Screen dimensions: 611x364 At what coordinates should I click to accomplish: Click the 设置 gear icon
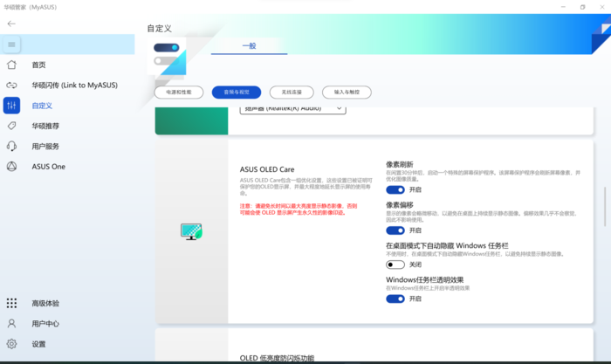tap(11, 344)
